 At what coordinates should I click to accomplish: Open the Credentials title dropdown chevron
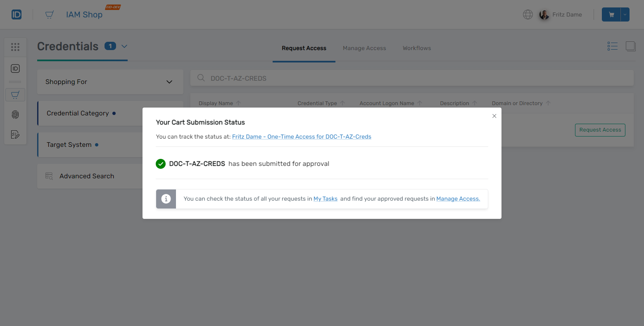coord(124,46)
